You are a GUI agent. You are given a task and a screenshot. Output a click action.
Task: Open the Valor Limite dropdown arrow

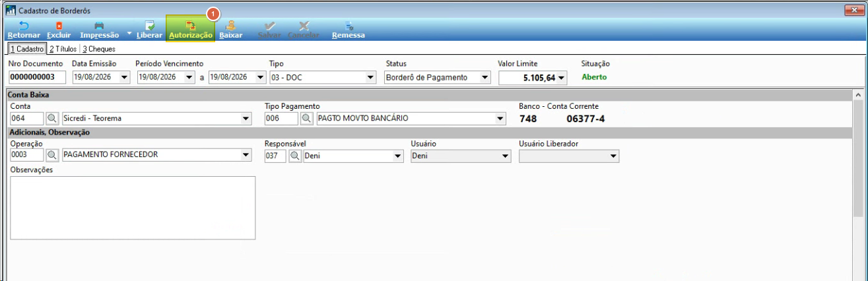click(562, 78)
